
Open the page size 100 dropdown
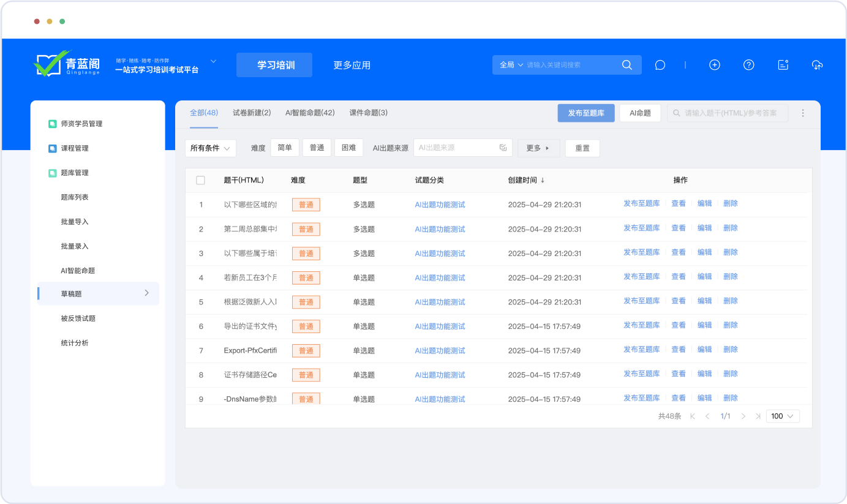[x=782, y=416]
